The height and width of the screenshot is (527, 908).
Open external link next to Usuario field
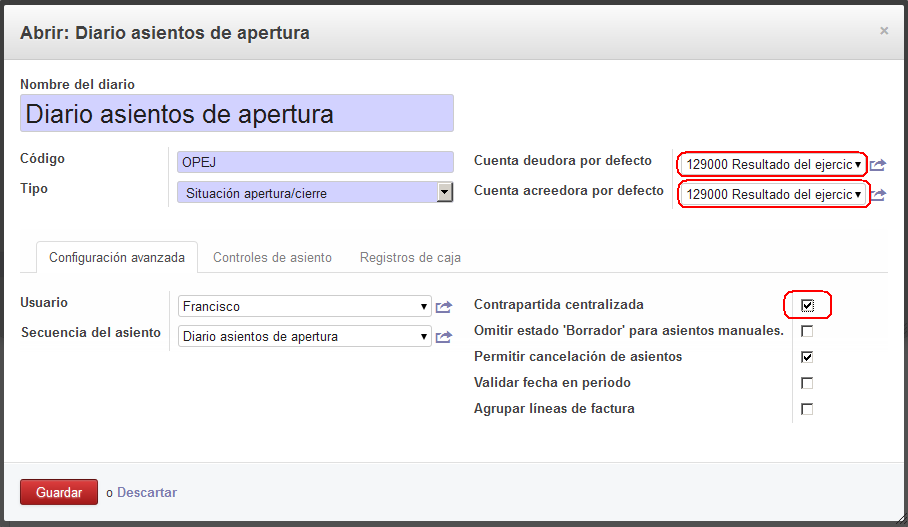click(x=444, y=307)
